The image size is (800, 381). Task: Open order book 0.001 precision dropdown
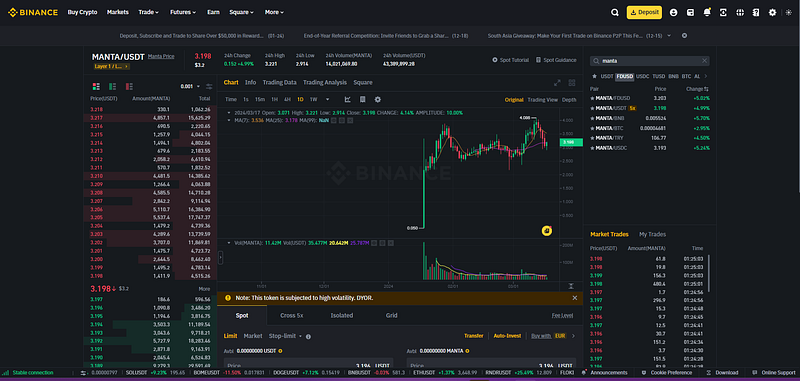(x=190, y=86)
